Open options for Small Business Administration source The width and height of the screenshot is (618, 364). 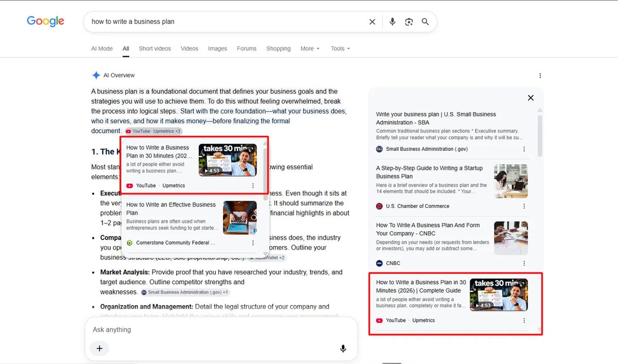524,149
